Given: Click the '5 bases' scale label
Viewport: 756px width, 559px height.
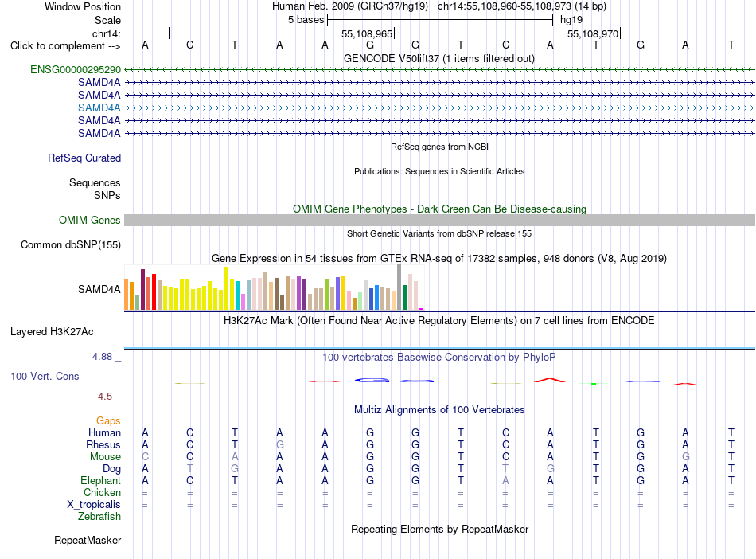Looking at the screenshot, I should click(x=306, y=20).
